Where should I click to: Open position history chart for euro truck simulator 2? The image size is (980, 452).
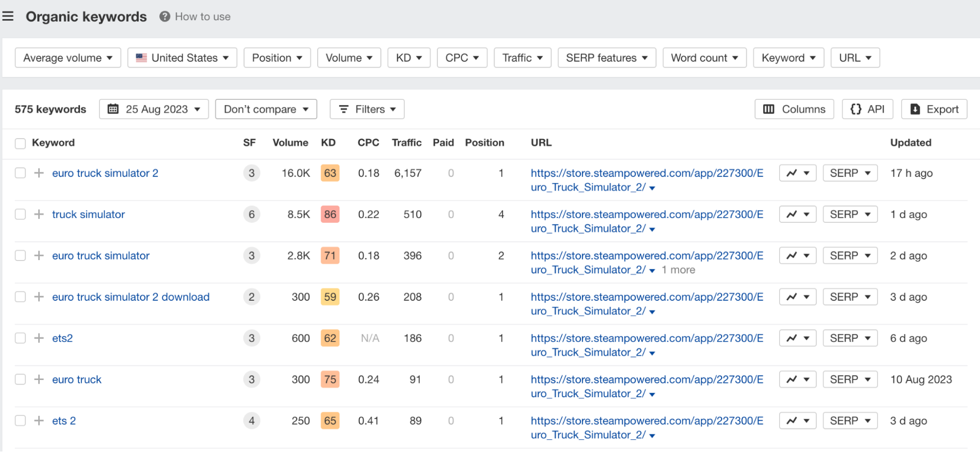[x=798, y=173]
